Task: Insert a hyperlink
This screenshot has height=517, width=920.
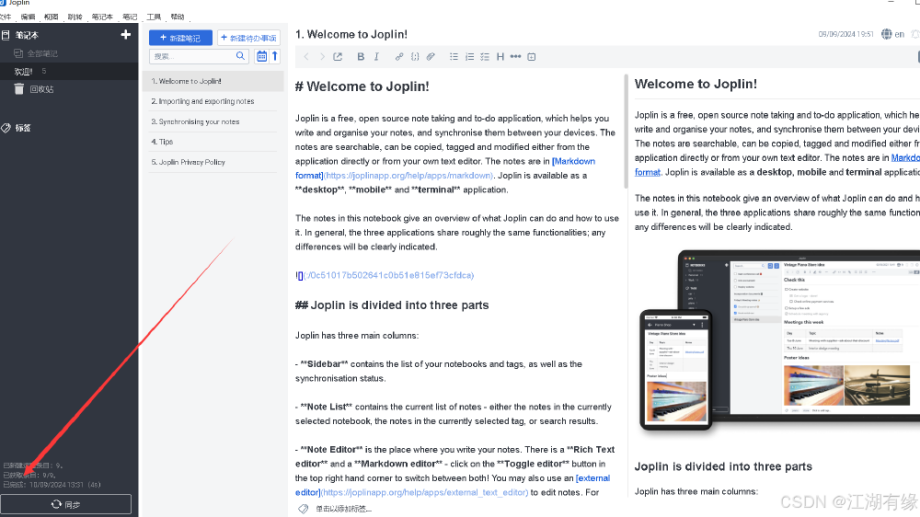Action: (x=399, y=57)
